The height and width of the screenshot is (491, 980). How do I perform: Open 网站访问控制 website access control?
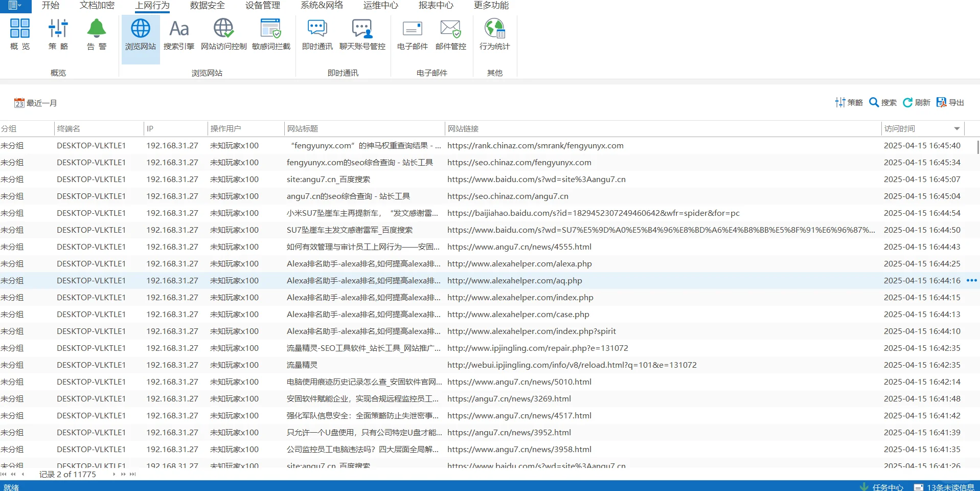223,34
